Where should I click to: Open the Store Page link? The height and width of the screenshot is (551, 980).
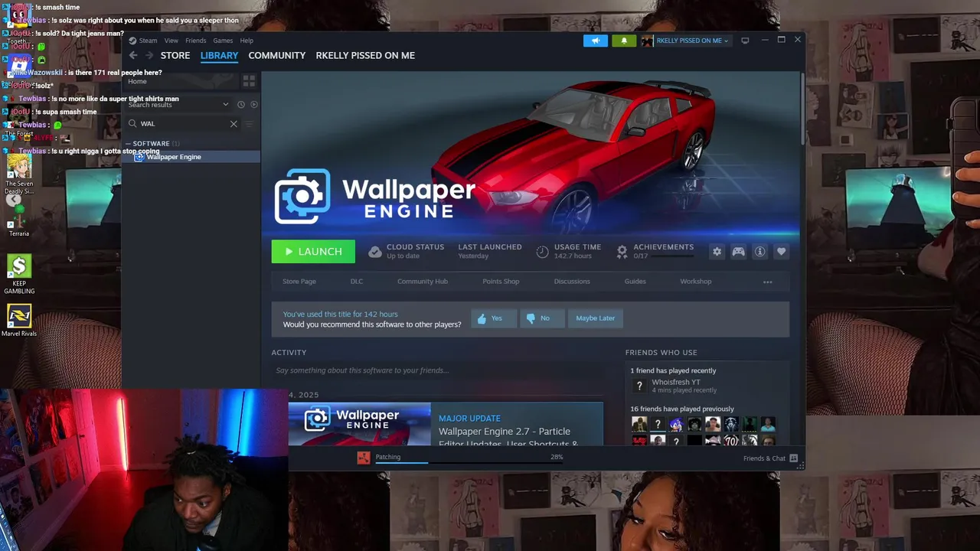pos(299,282)
